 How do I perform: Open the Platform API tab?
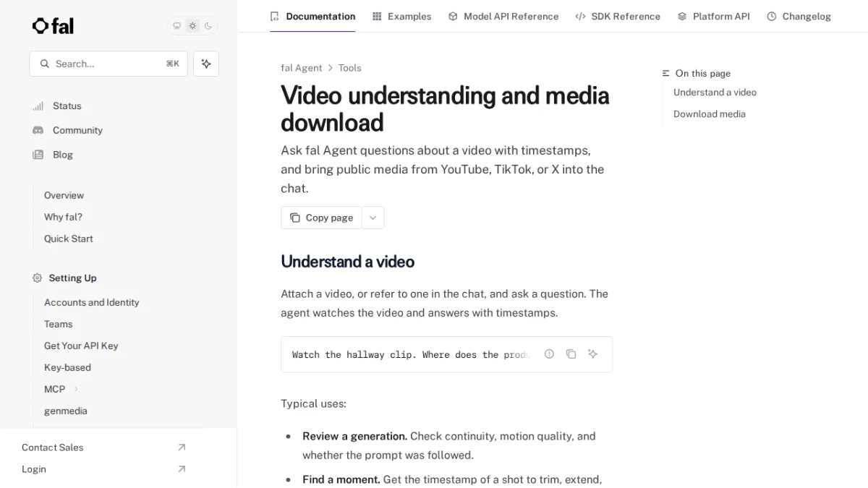click(714, 16)
